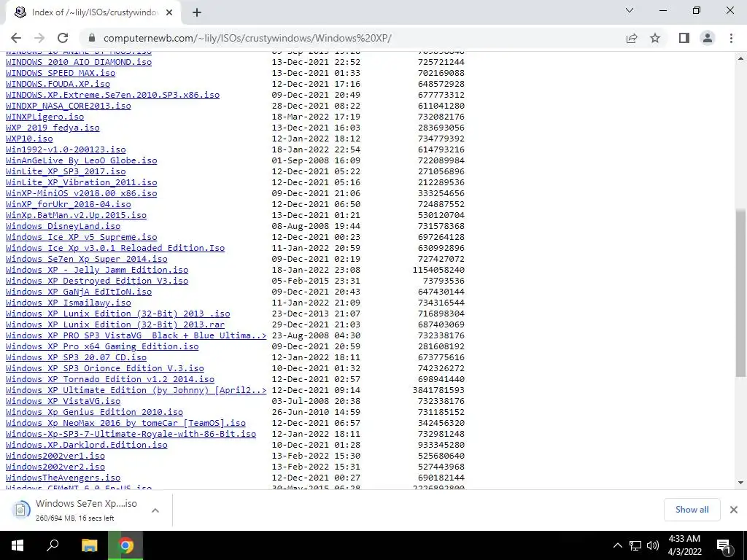
Task: Download Windows2002ver1.iso
Action: pyautogui.click(x=55, y=456)
